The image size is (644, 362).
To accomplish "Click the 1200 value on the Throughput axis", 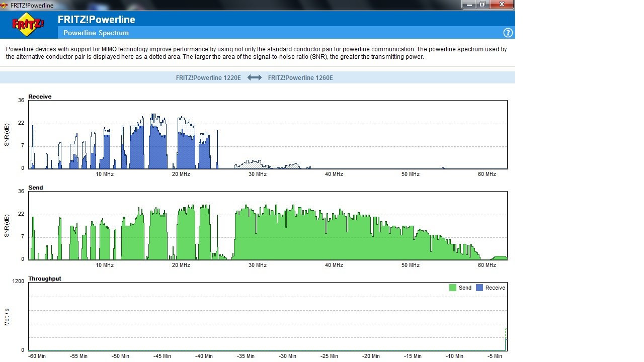I will [x=18, y=282].
